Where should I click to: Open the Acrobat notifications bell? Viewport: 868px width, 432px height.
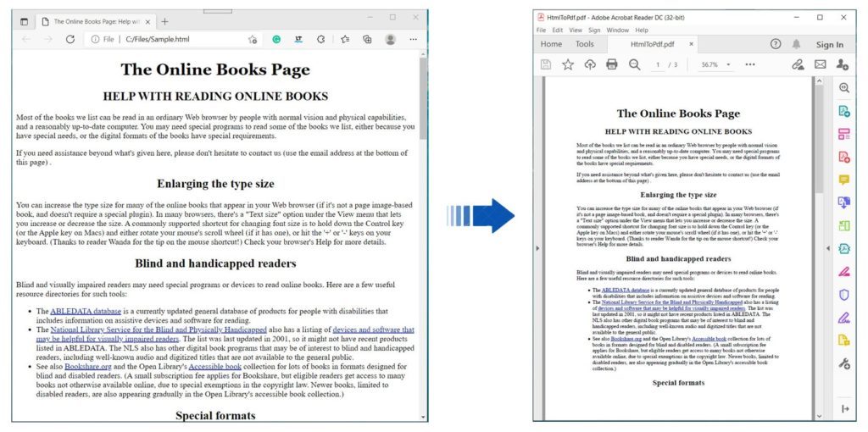pos(796,44)
